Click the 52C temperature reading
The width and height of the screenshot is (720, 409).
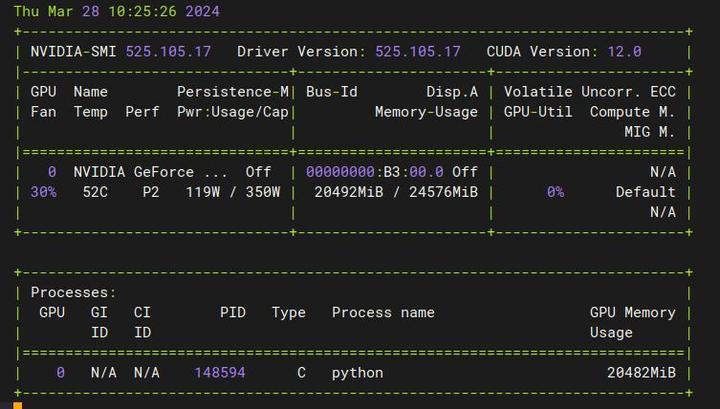coord(95,192)
